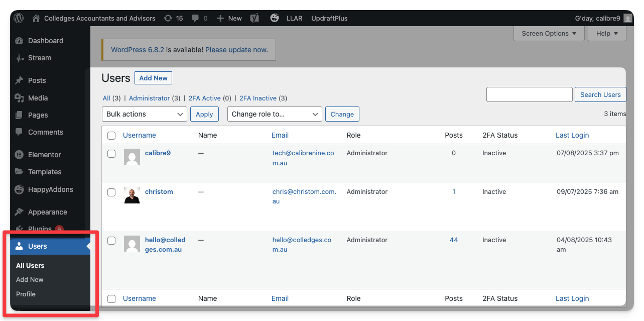
Task: Toggle the select-all checkbox in the table header
Action: tap(111, 136)
